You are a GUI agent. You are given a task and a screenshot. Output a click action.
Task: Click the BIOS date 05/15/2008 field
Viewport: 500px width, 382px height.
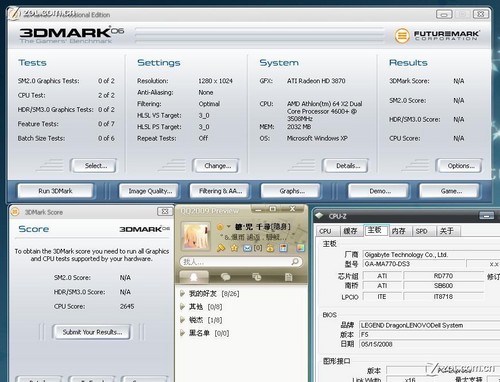coord(429,344)
